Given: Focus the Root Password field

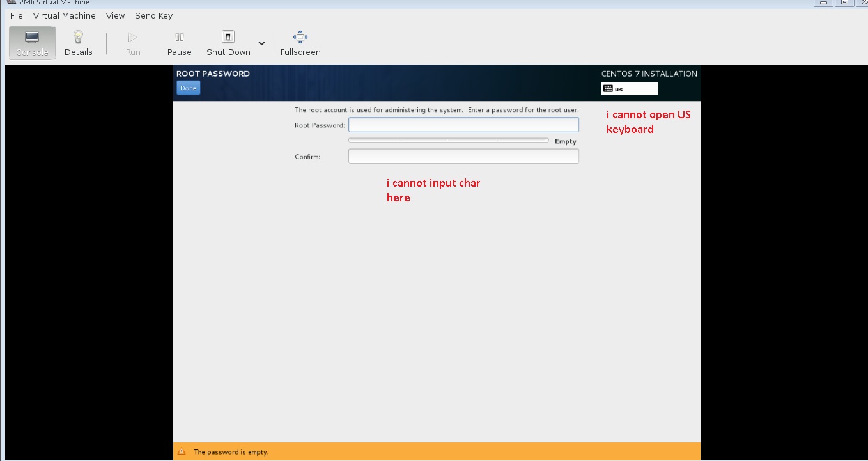Looking at the screenshot, I should click(463, 125).
